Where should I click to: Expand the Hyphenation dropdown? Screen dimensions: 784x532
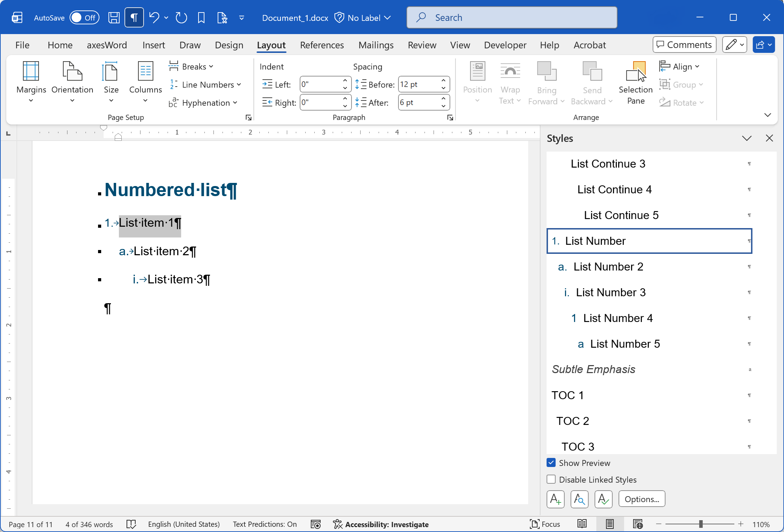(x=203, y=103)
